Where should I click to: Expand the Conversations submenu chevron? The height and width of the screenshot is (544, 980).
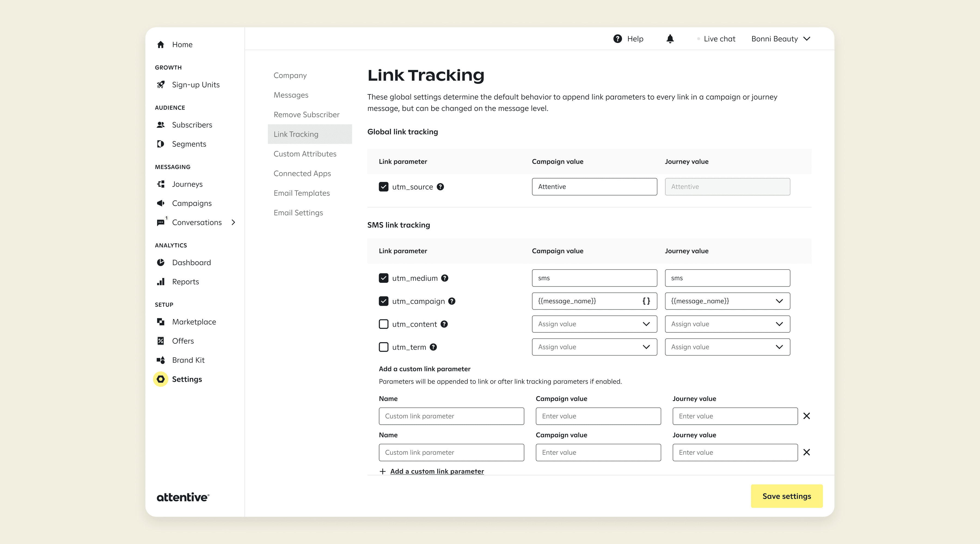click(x=234, y=222)
